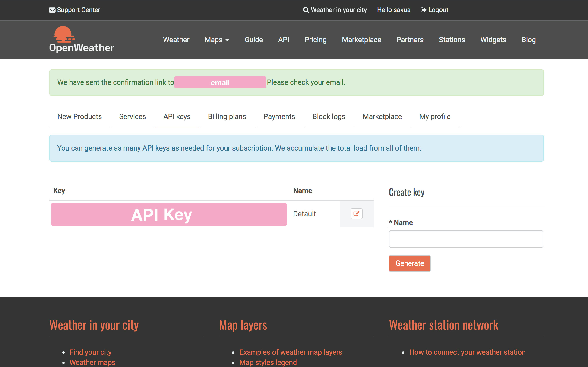Click the Create key heading
588x367 pixels.
406,192
